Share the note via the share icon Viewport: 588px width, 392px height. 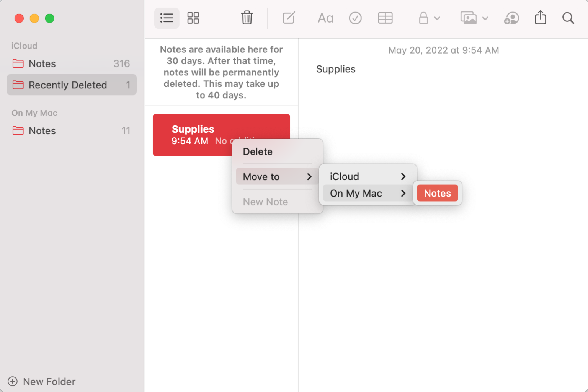540,18
